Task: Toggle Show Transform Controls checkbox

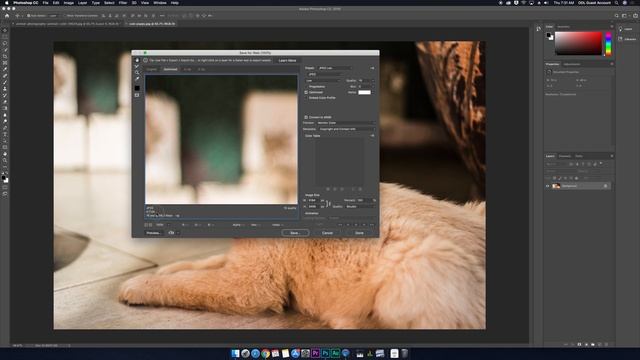Action: (64, 16)
